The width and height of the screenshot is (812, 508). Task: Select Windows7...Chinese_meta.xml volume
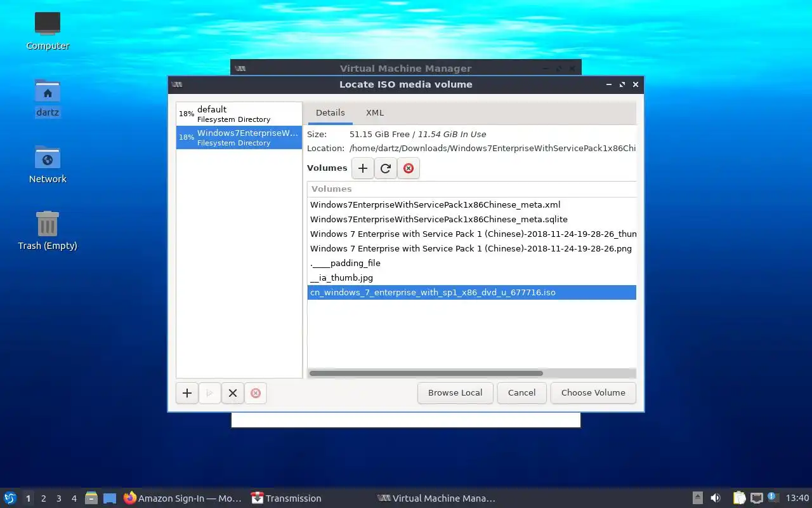472,205
